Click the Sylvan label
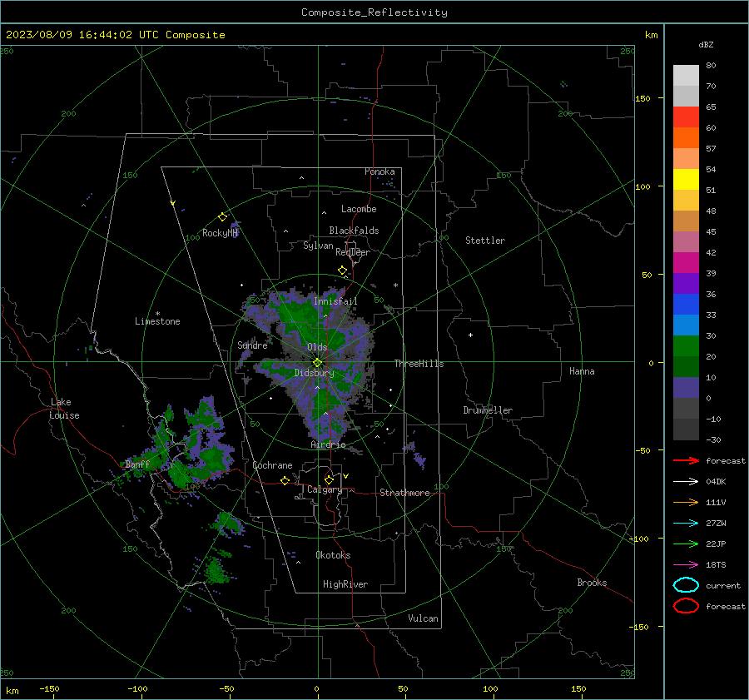This screenshot has height=700, width=749. (x=318, y=246)
